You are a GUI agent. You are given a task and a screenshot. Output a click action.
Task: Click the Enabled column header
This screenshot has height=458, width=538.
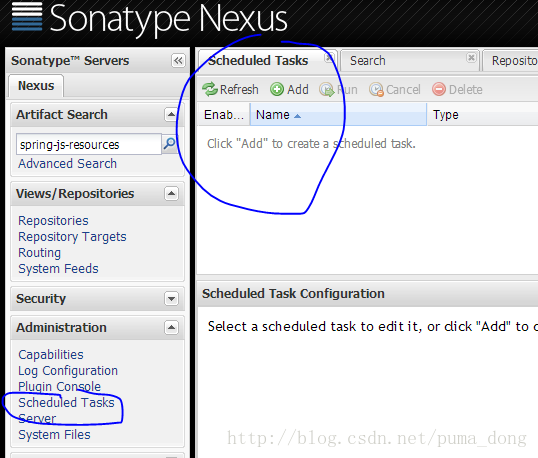click(x=224, y=115)
